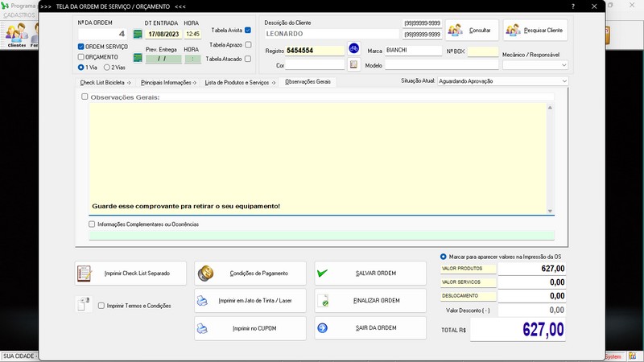Open Condições de Pagamento
Image resolution: width=644 pixels, height=362 pixels.
click(x=250, y=274)
